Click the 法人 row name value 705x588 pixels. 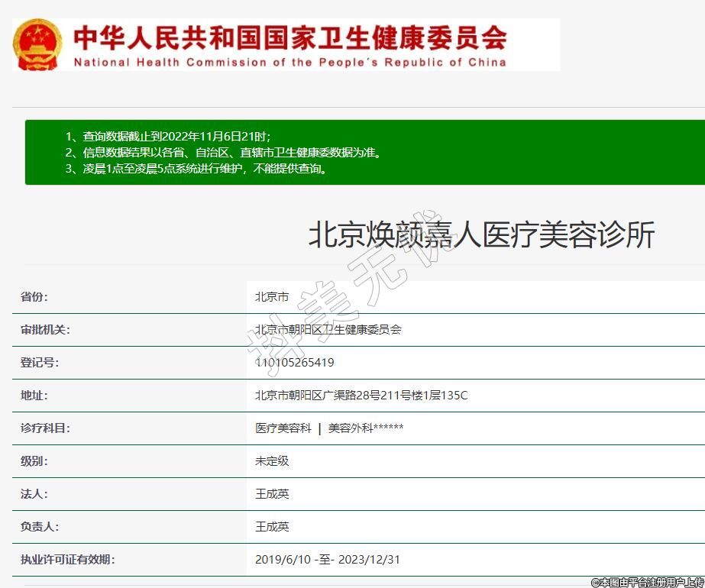(272, 494)
